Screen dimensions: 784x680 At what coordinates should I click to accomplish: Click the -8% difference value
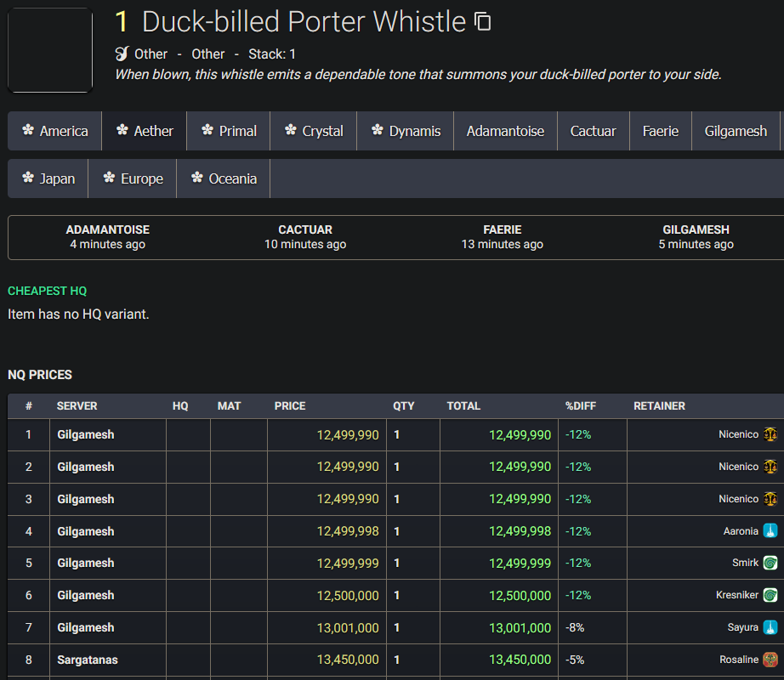(575, 627)
